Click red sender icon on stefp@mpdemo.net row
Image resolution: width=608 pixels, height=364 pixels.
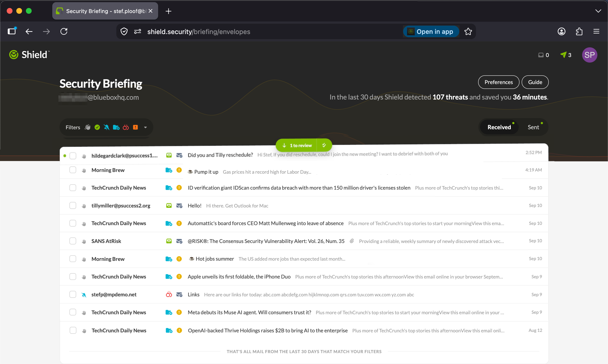[169, 294]
